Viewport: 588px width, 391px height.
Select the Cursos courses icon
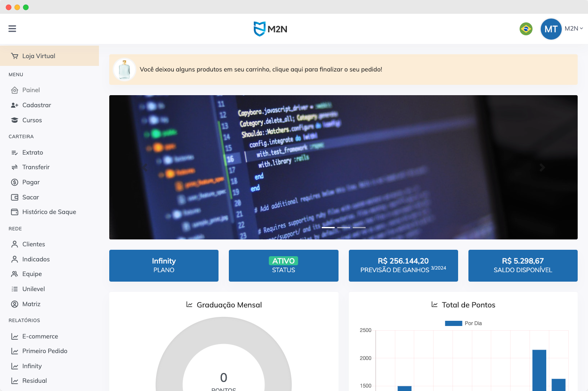pos(14,120)
